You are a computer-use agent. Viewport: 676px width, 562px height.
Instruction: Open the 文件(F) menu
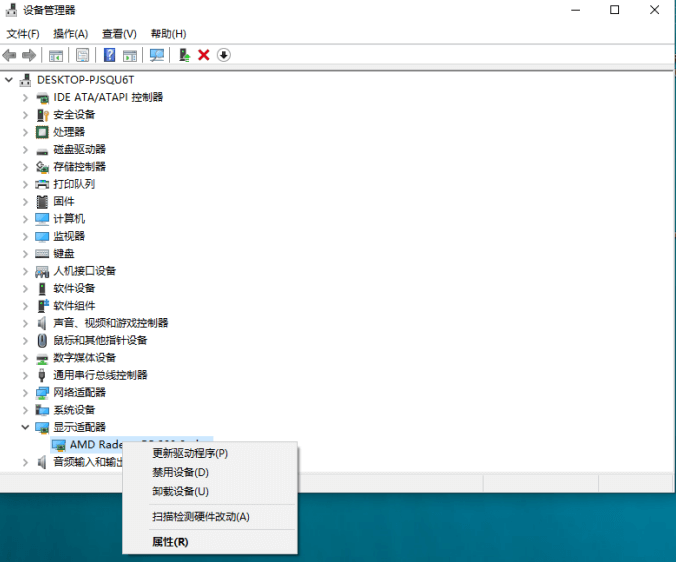click(23, 34)
